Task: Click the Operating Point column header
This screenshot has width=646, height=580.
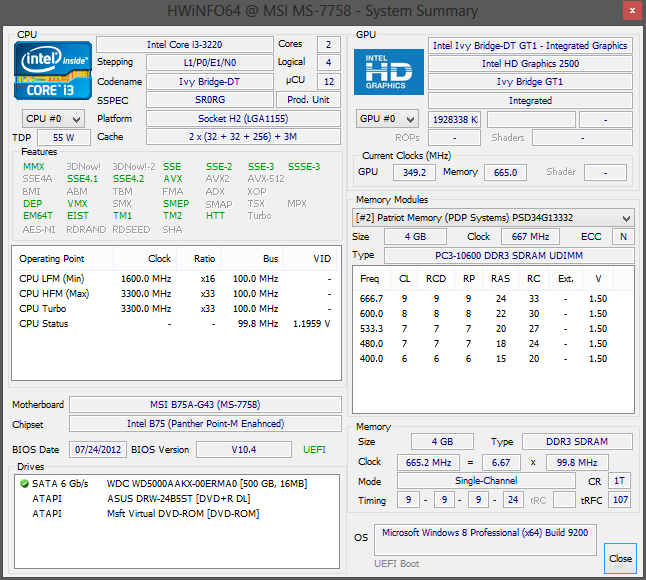Action: (x=63, y=259)
